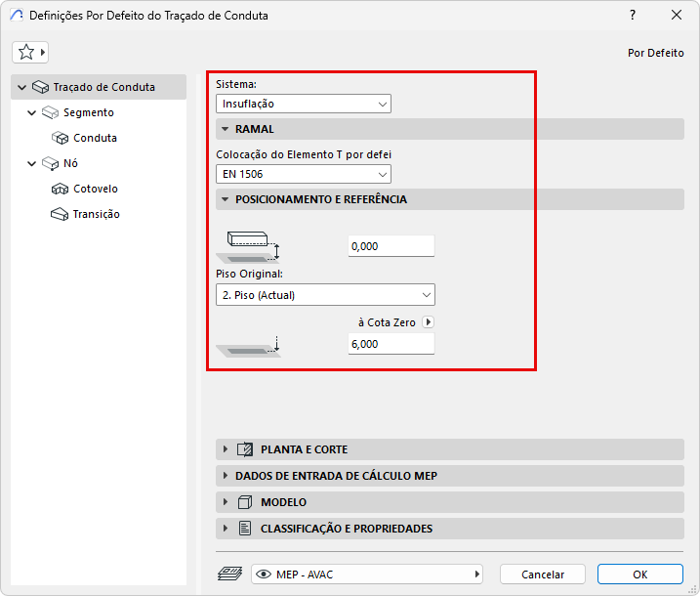Click the Cancelar button
700x596 pixels.
point(543,575)
